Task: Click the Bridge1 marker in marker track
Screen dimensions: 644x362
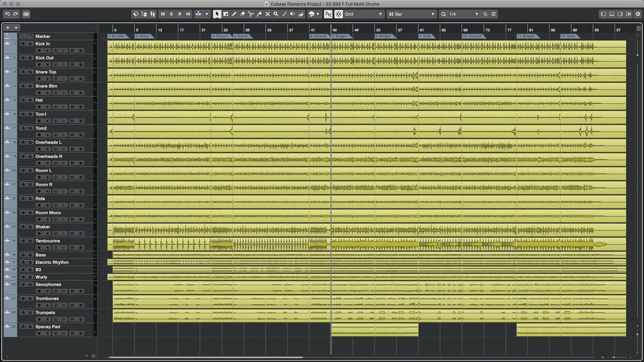Action: (x=341, y=36)
